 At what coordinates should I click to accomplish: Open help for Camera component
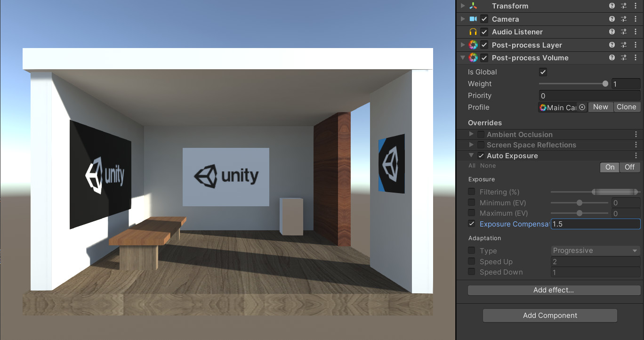tap(612, 19)
